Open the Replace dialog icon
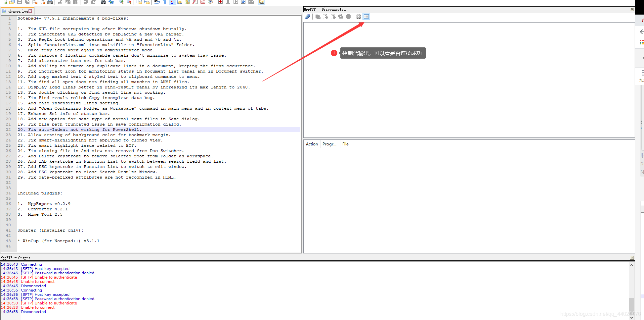 (x=111, y=2)
